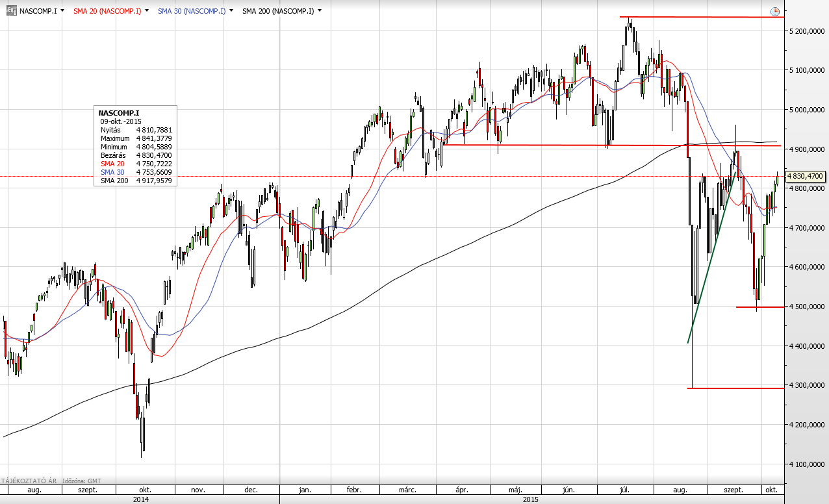Click the 4 600,0000 price axis label
829x504 pixels.
806,267
